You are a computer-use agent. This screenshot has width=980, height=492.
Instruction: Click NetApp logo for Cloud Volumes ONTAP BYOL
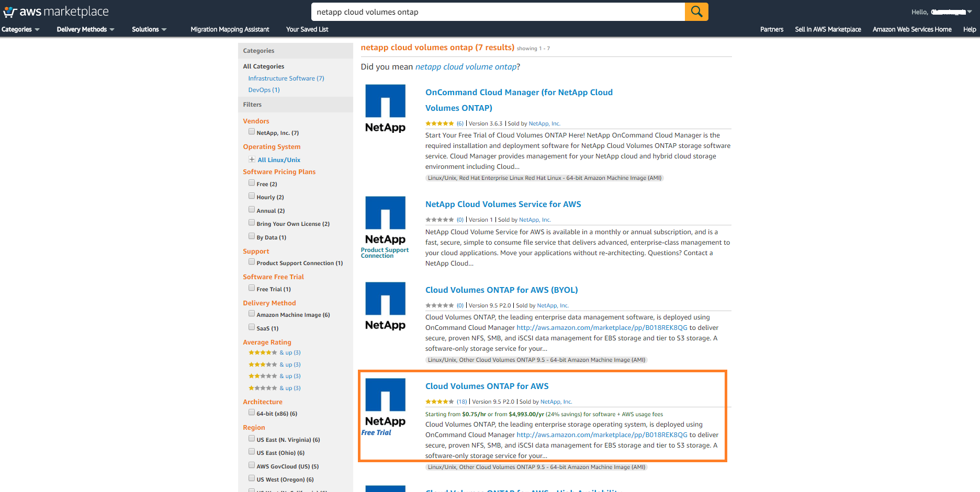point(385,306)
